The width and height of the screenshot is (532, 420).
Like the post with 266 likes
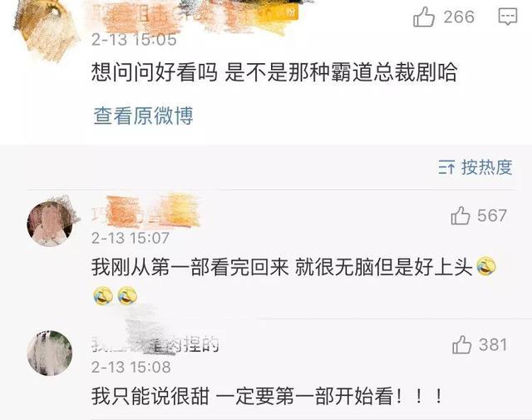[x=424, y=17]
